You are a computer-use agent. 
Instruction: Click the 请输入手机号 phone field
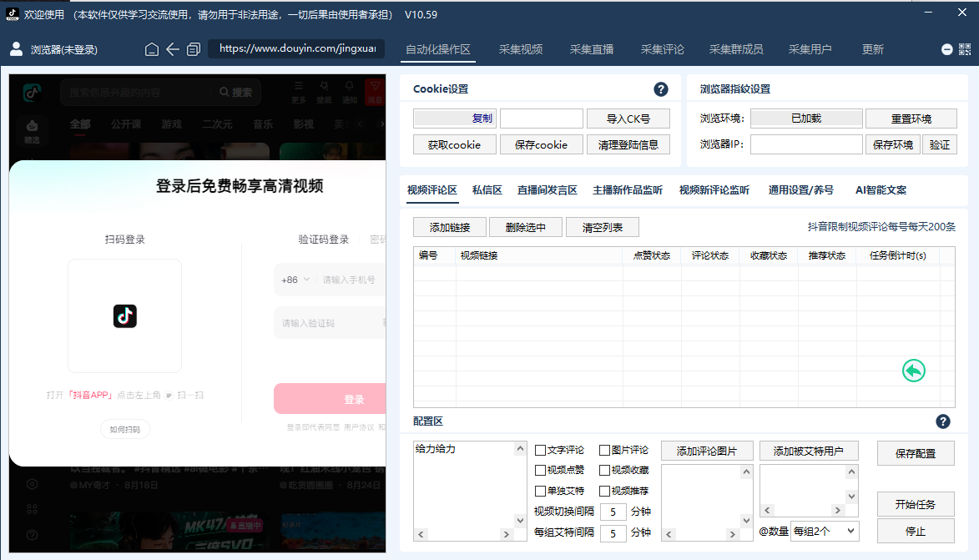(351, 280)
